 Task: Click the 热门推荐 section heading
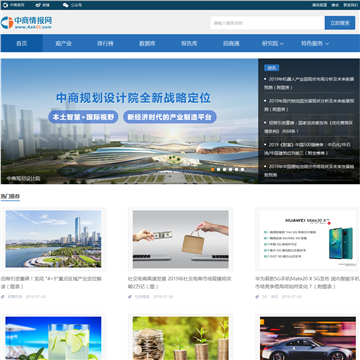[10, 196]
